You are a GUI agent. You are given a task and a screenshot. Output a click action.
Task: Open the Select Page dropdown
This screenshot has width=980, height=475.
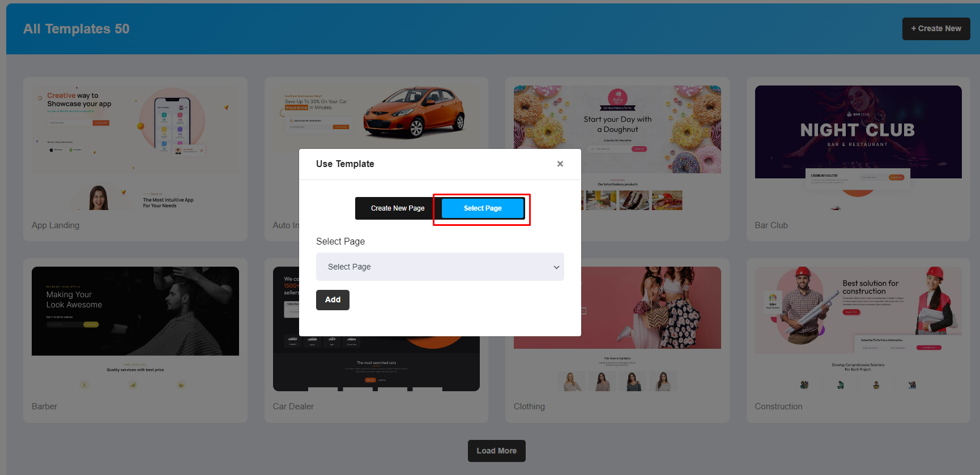440,267
